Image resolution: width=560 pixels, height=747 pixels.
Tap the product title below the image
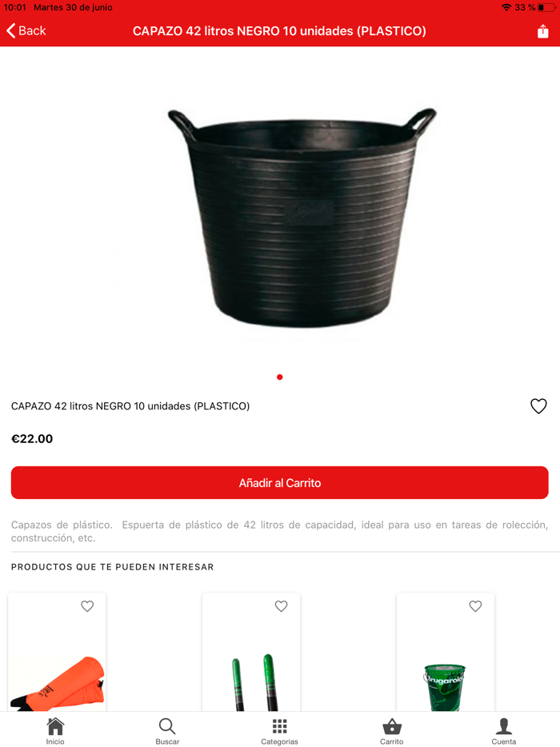click(x=130, y=406)
